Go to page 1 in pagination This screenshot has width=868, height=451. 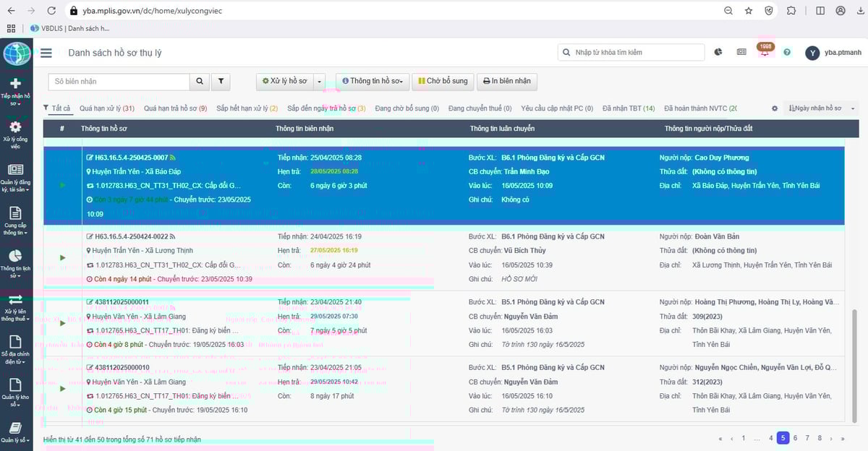point(744,438)
